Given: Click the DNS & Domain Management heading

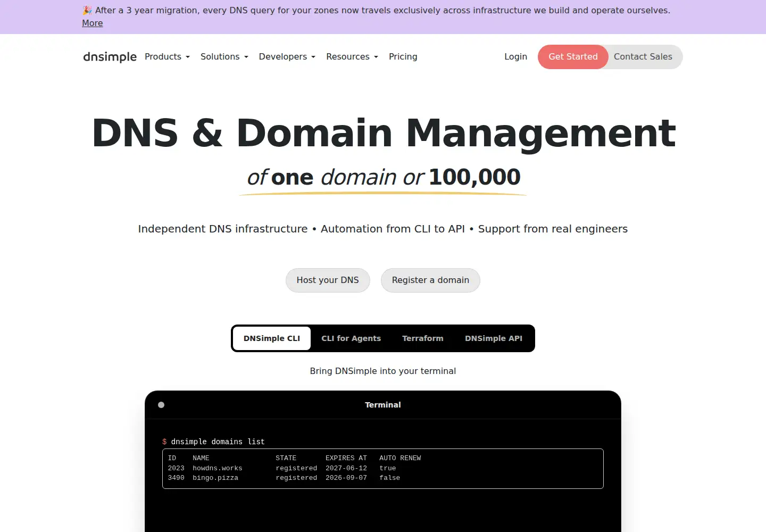Looking at the screenshot, I should 384,133.
